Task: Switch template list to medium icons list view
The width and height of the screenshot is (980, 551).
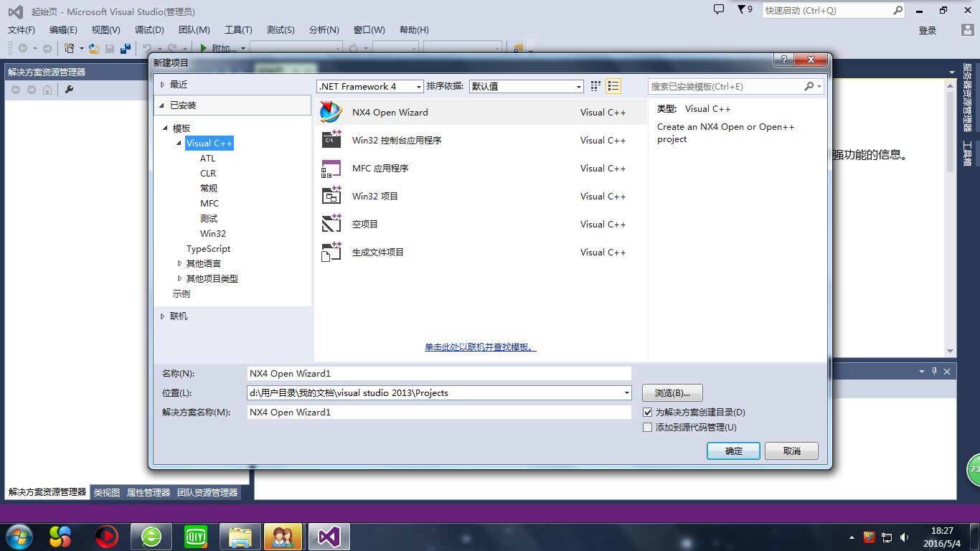Action: pos(613,86)
